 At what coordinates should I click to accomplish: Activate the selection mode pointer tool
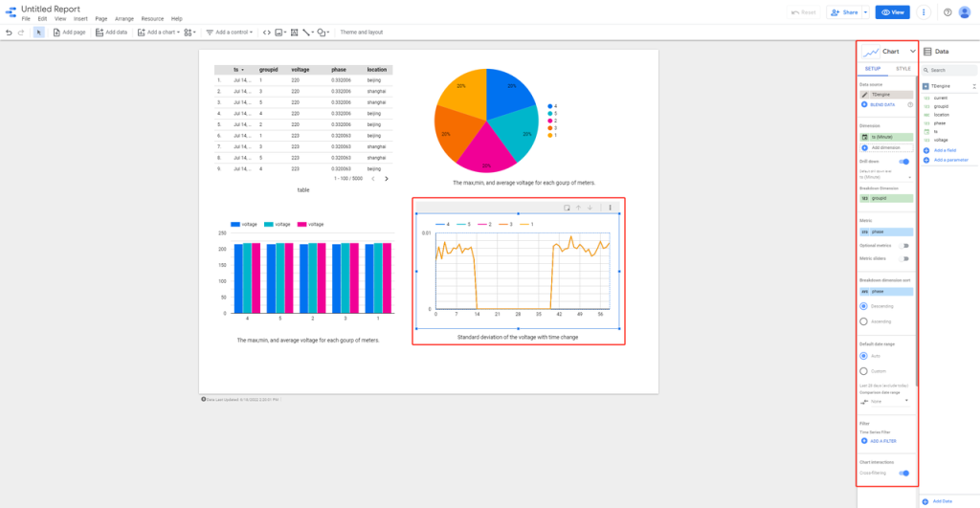(x=38, y=32)
